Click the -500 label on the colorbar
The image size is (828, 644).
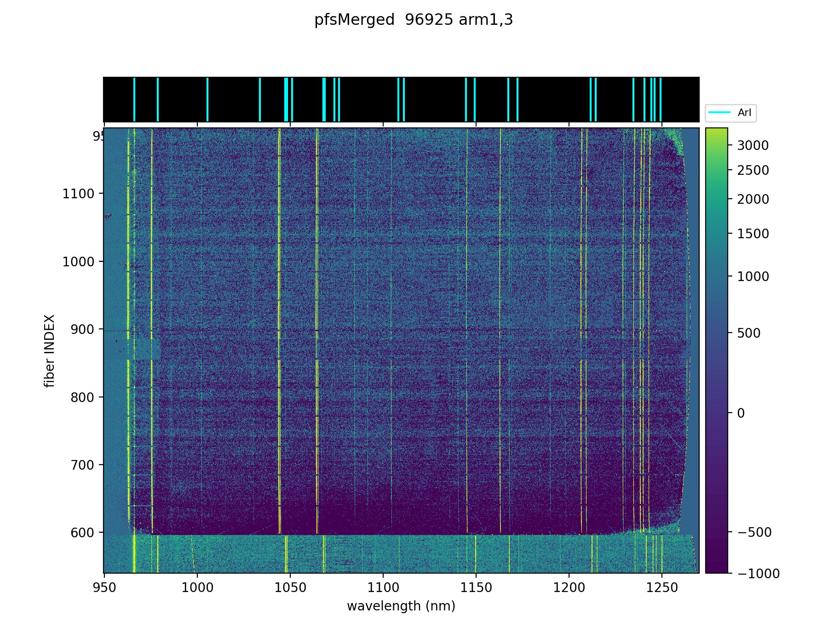pyautogui.click(x=754, y=533)
